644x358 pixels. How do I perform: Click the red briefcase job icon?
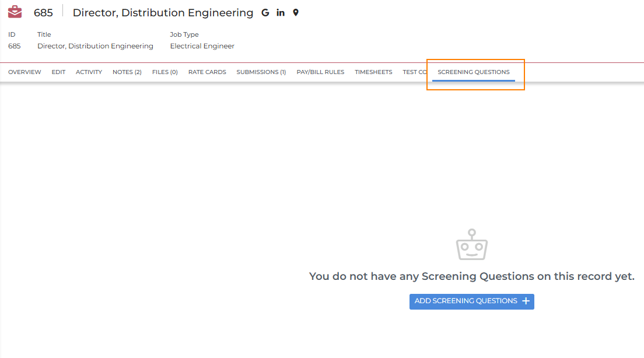15,12
